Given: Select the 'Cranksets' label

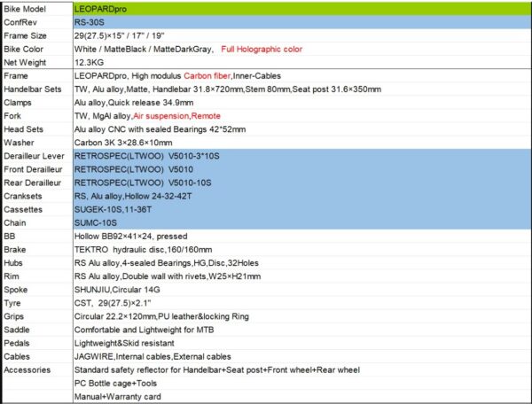Looking at the screenshot, I should 23,196.
